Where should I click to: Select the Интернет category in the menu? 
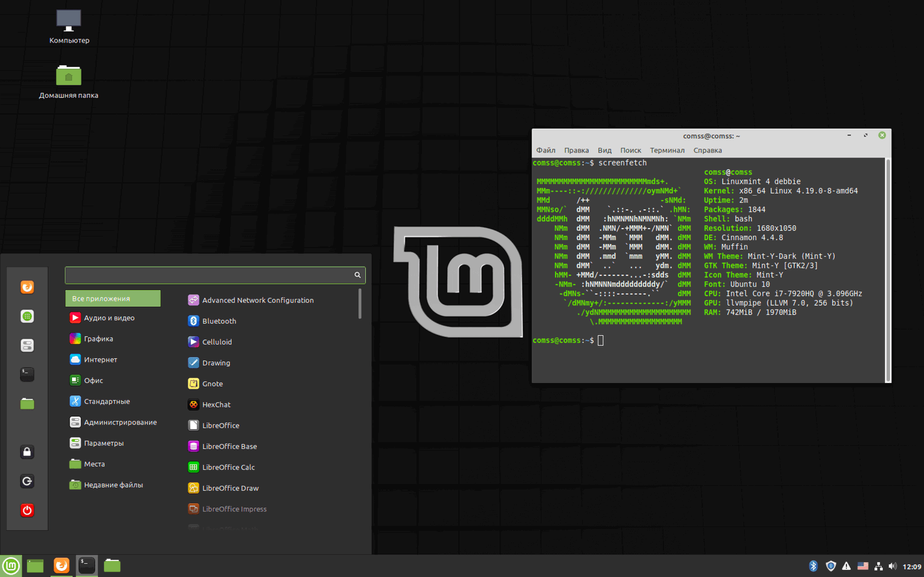tap(101, 359)
